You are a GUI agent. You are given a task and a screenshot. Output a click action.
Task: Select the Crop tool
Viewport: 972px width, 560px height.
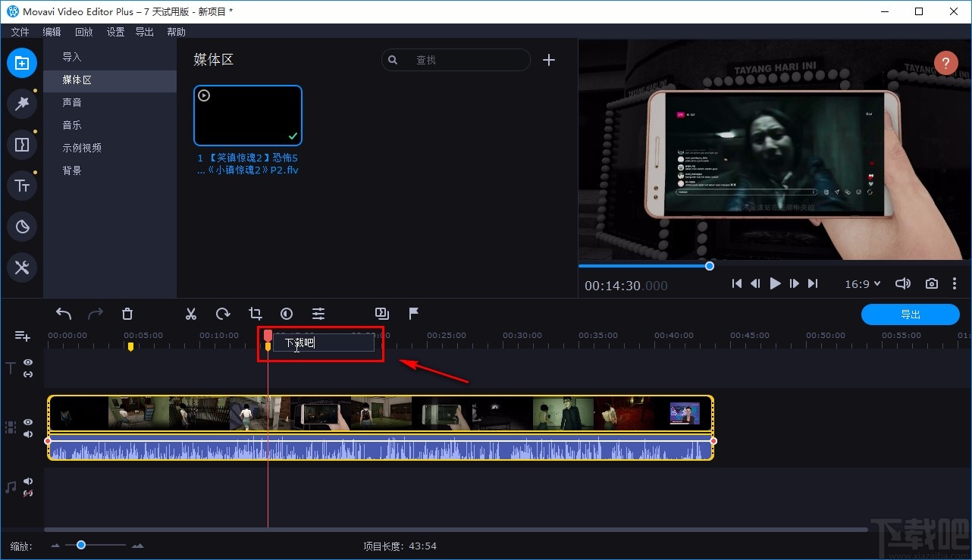tap(255, 314)
